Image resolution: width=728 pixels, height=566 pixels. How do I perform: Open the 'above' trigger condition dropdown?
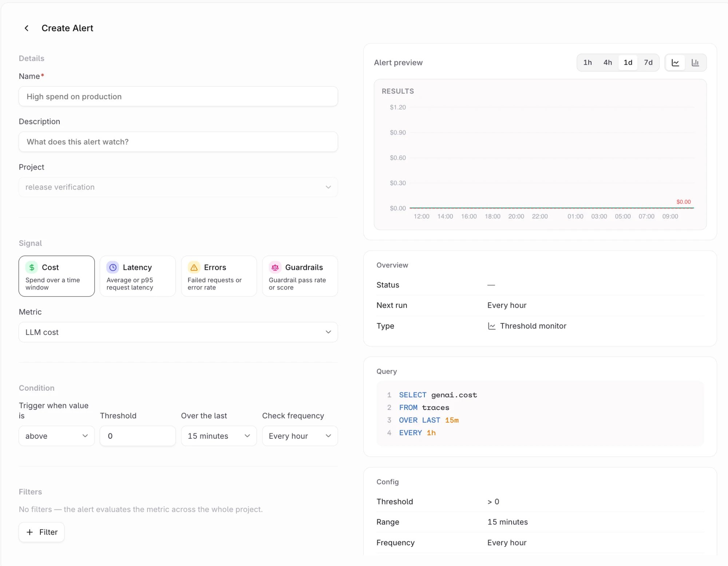56,436
